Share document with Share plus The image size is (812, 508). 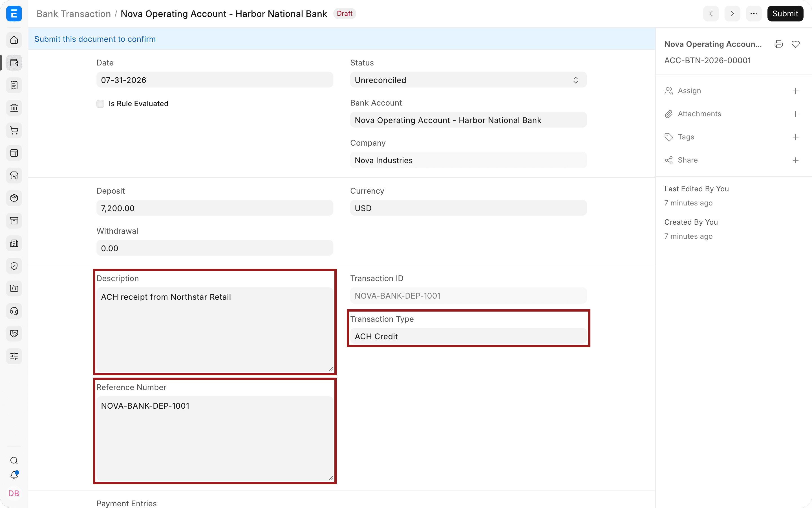pyautogui.click(x=796, y=160)
